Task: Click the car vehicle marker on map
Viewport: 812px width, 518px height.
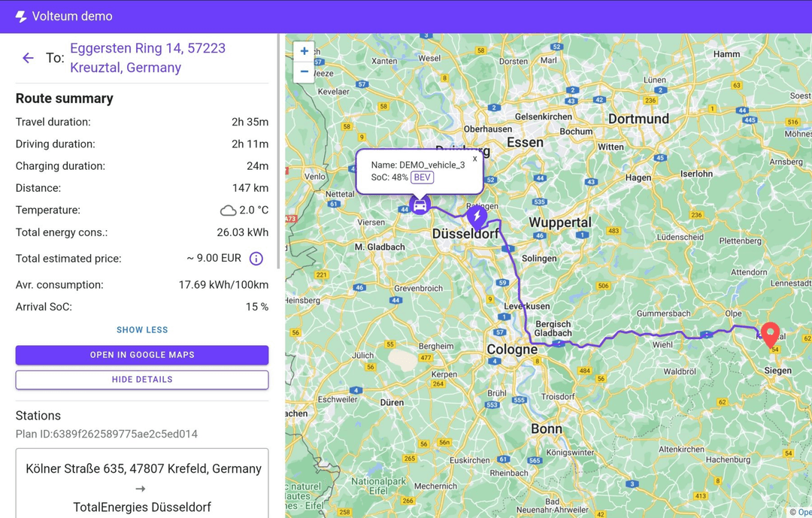Action: pyautogui.click(x=420, y=204)
